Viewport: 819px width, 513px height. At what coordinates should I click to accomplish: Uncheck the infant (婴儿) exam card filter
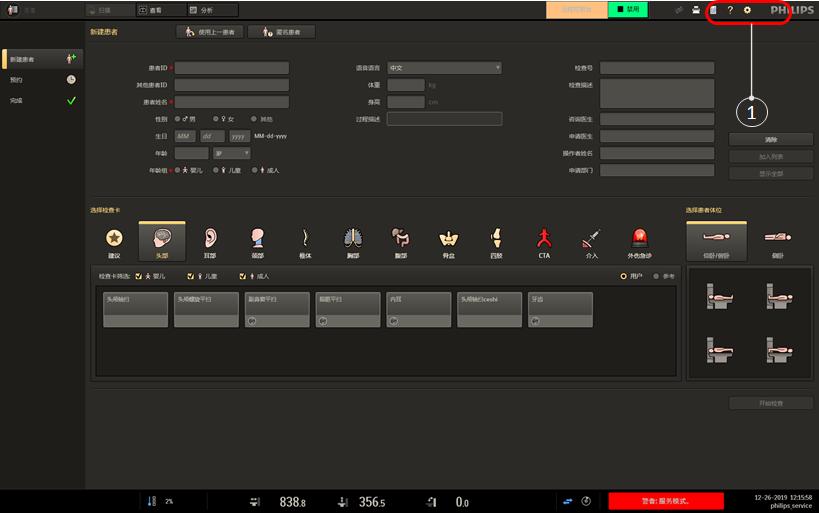pos(138,276)
